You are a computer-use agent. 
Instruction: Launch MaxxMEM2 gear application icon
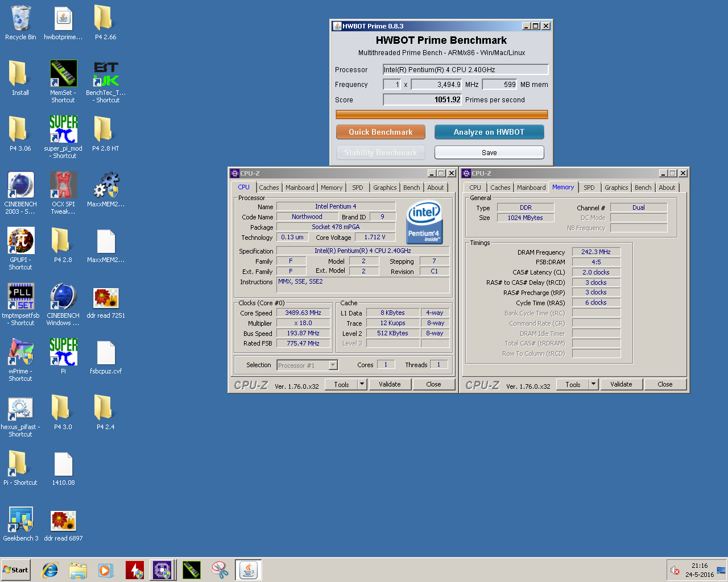click(106, 190)
